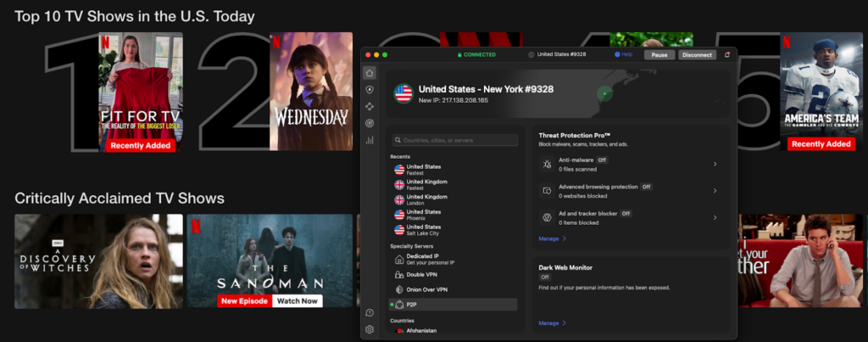Open the Home icon in VPN sidebar
This screenshot has width=868, height=342.
(370, 73)
